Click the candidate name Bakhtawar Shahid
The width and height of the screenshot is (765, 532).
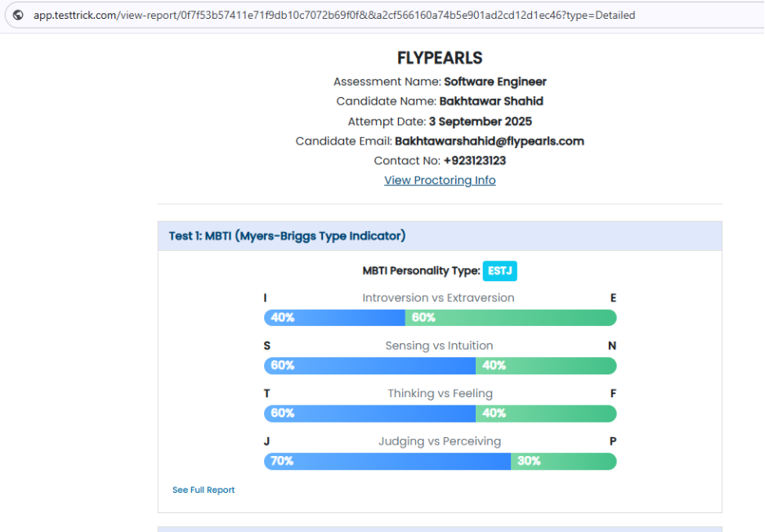pos(490,101)
